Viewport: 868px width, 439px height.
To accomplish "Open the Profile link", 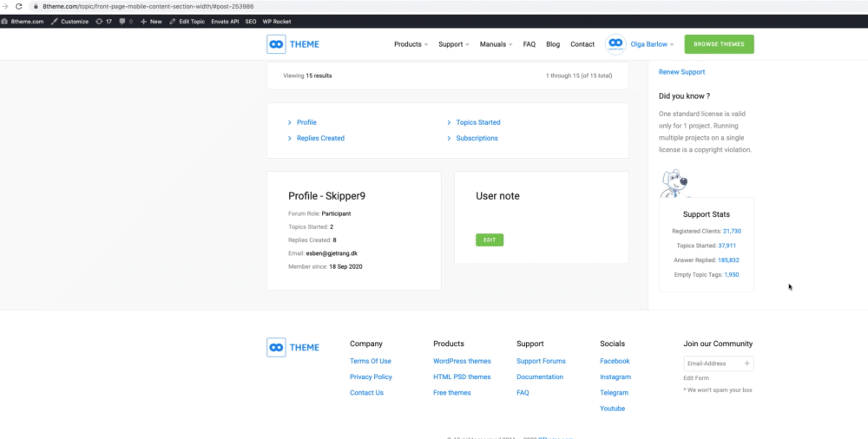I will pos(306,122).
